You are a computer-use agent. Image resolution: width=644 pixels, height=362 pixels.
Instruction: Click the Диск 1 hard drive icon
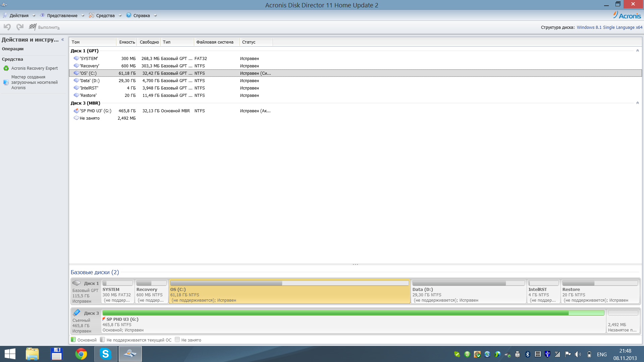(x=77, y=283)
